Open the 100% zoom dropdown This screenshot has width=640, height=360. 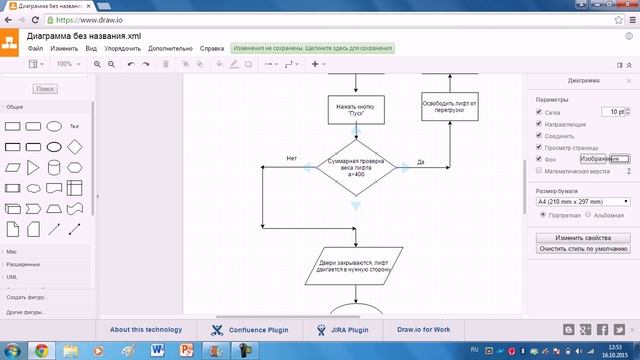pyautogui.click(x=69, y=64)
